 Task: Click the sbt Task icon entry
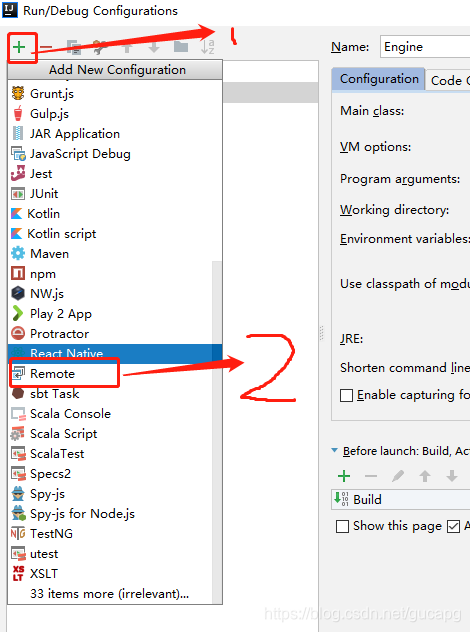pos(18,393)
